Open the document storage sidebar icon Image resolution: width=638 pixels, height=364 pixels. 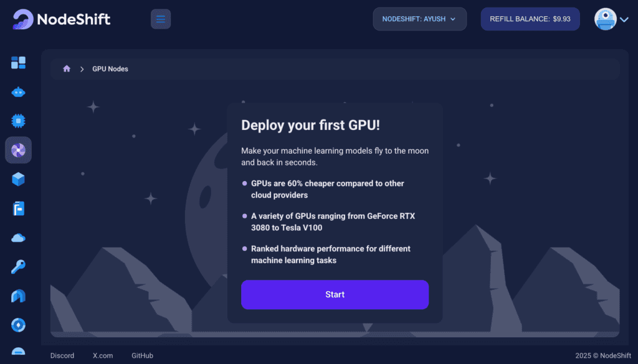pos(18,208)
